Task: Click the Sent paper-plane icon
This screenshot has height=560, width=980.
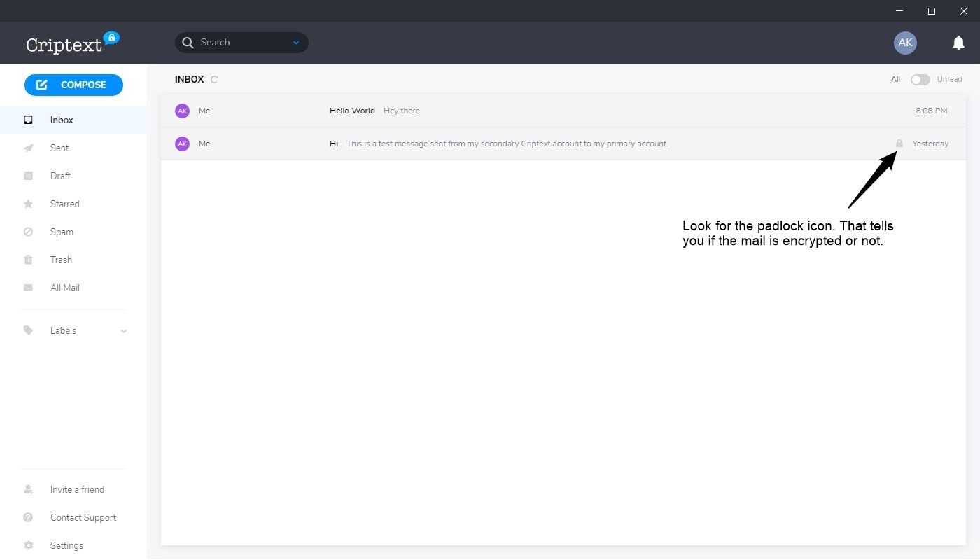Action: point(28,148)
